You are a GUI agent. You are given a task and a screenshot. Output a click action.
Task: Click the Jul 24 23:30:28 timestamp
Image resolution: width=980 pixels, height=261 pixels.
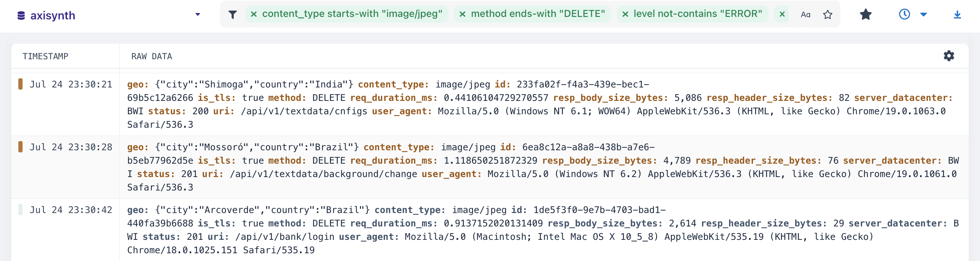tap(71, 147)
